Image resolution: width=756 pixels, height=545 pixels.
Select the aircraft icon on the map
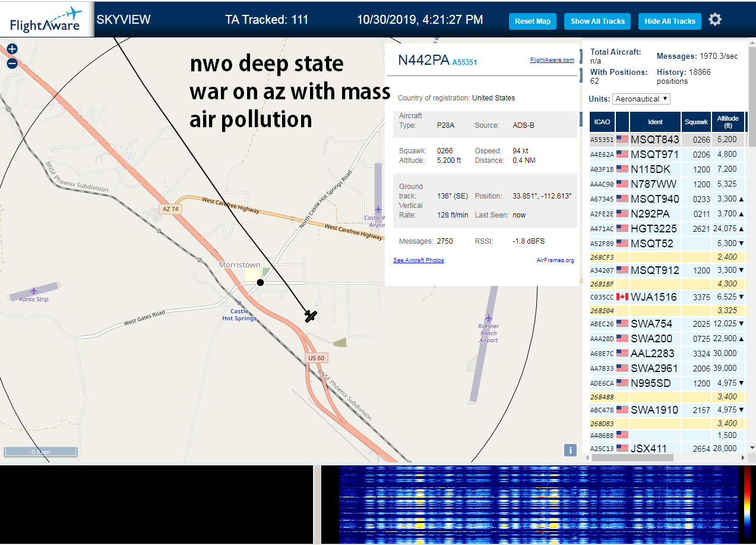[x=311, y=316]
